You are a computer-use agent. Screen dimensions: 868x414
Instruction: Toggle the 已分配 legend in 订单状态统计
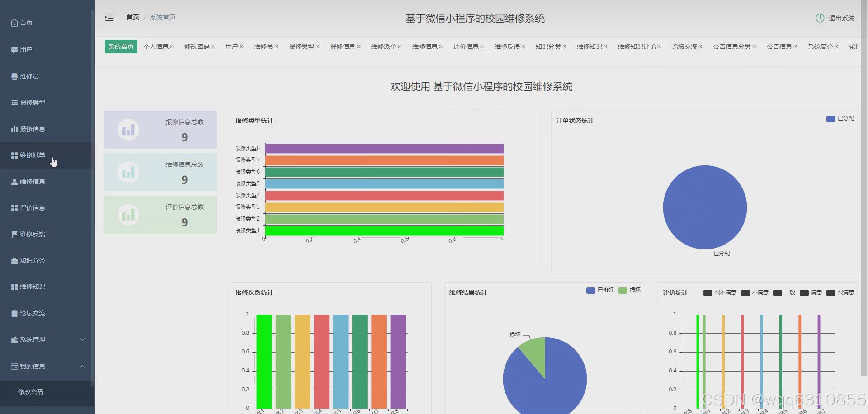839,118
